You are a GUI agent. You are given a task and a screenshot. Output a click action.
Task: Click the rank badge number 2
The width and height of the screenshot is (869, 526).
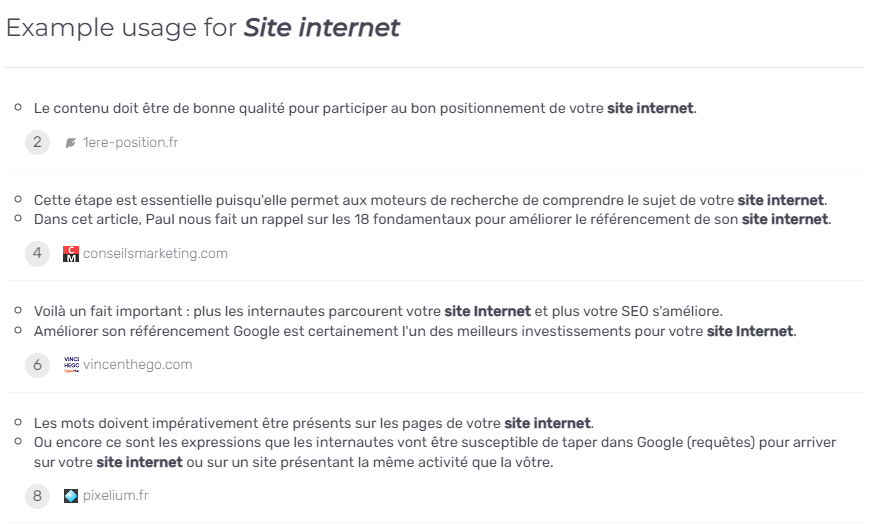pos(37,142)
